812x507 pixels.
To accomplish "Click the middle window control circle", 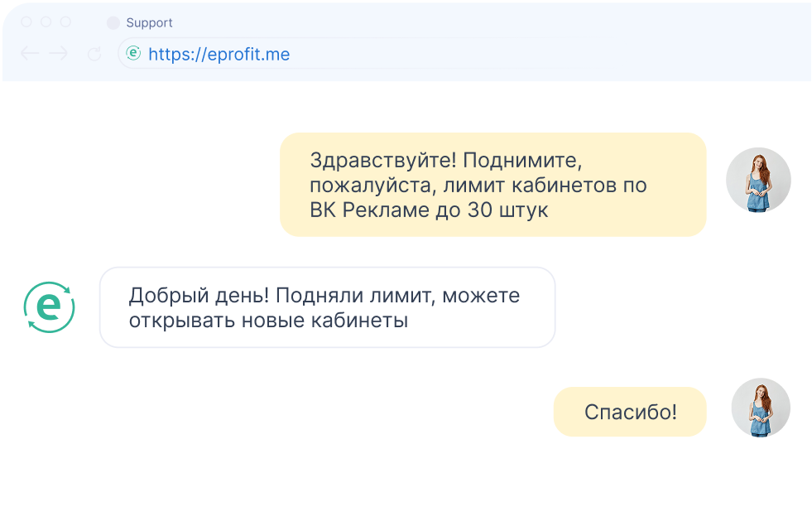I will click(x=46, y=22).
